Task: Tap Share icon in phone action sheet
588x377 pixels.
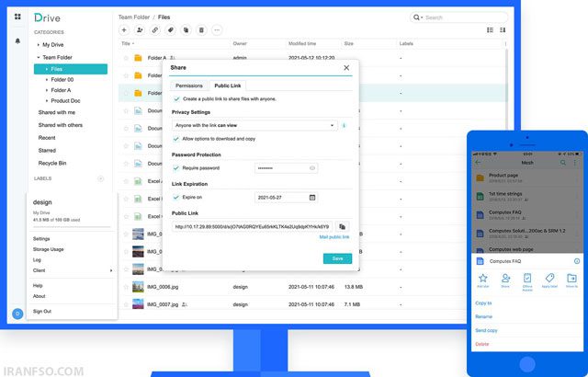Action: [x=505, y=279]
